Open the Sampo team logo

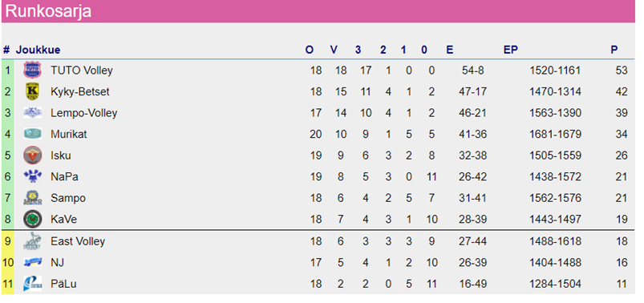click(32, 198)
